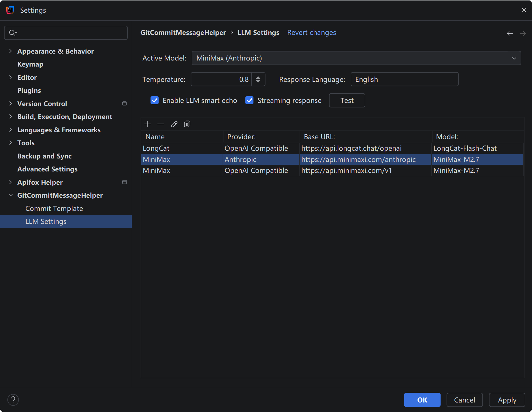Select MiniMax name in api.minimaxi.com/v1 row
Screen dimensions: 532x412
(x=182, y=170)
